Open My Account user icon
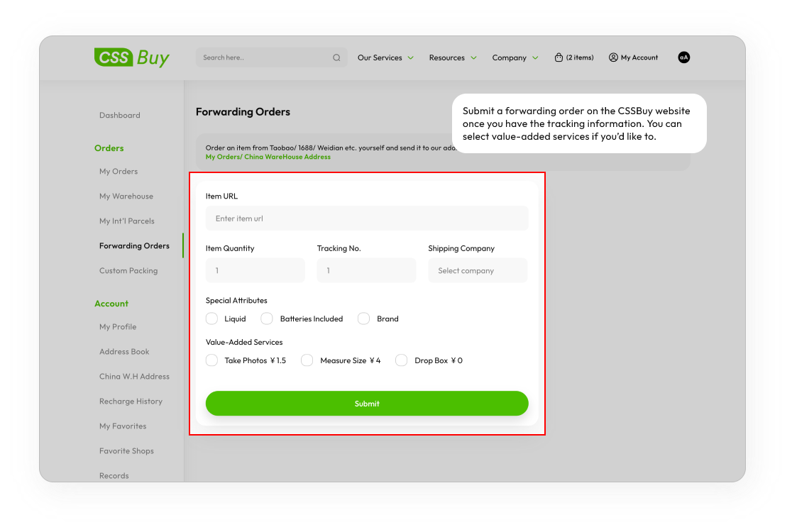This screenshot has height=532, width=792. [613, 57]
